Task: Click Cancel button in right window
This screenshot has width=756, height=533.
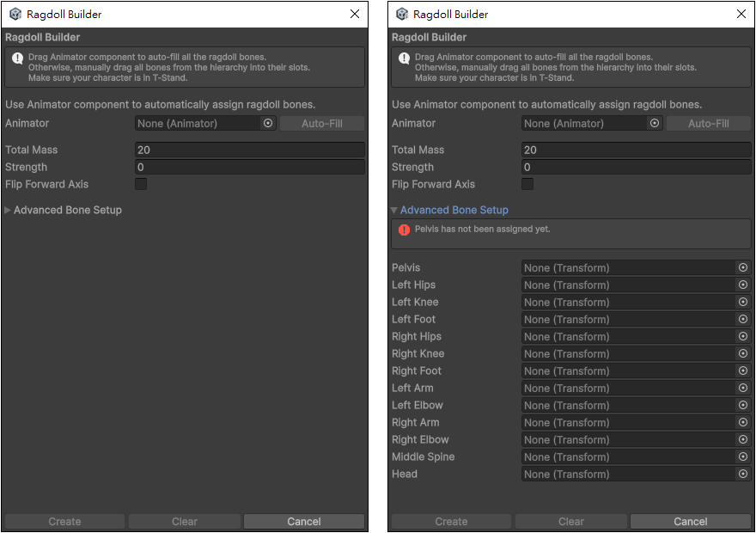Action: (691, 522)
